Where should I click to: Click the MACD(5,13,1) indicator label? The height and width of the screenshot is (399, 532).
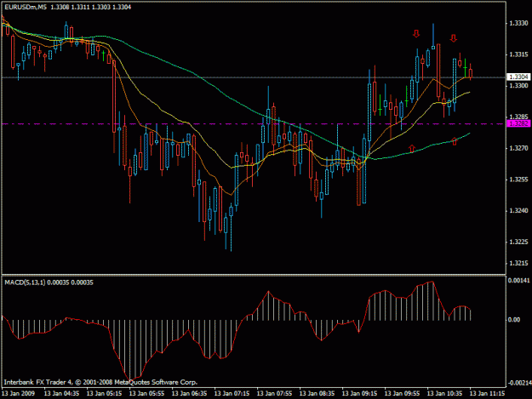coord(25,282)
